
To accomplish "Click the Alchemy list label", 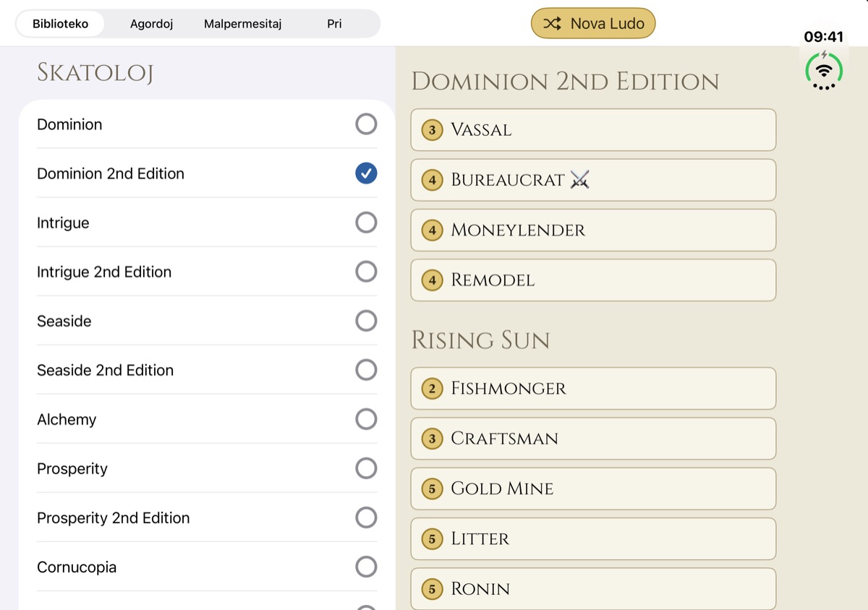I will pyautogui.click(x=67, y=420).
